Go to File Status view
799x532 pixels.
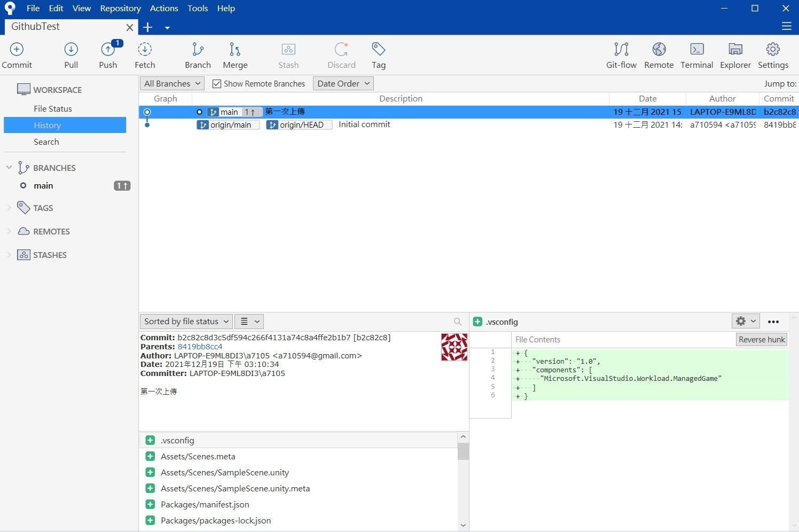pos(53,108)
